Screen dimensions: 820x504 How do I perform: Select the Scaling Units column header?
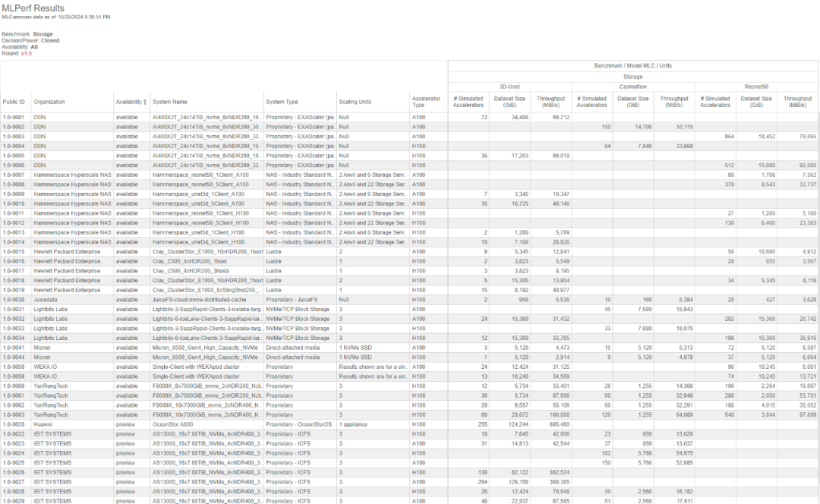(355, 102)
